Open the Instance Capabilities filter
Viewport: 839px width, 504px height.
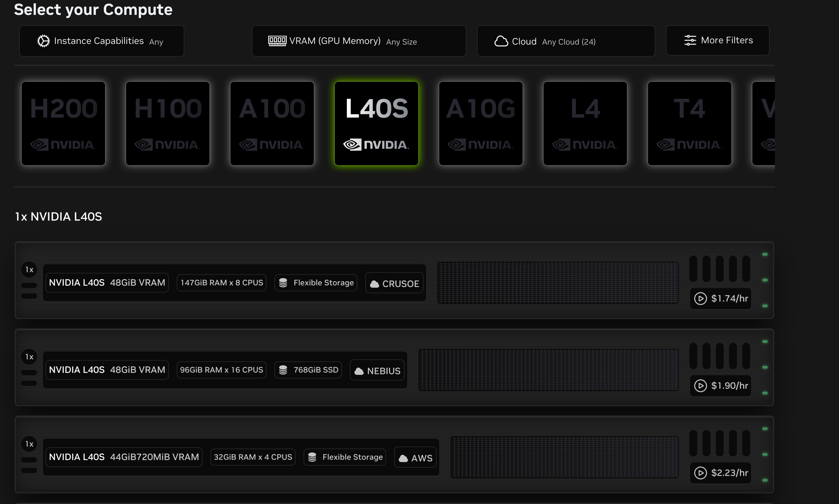(101, 41)
